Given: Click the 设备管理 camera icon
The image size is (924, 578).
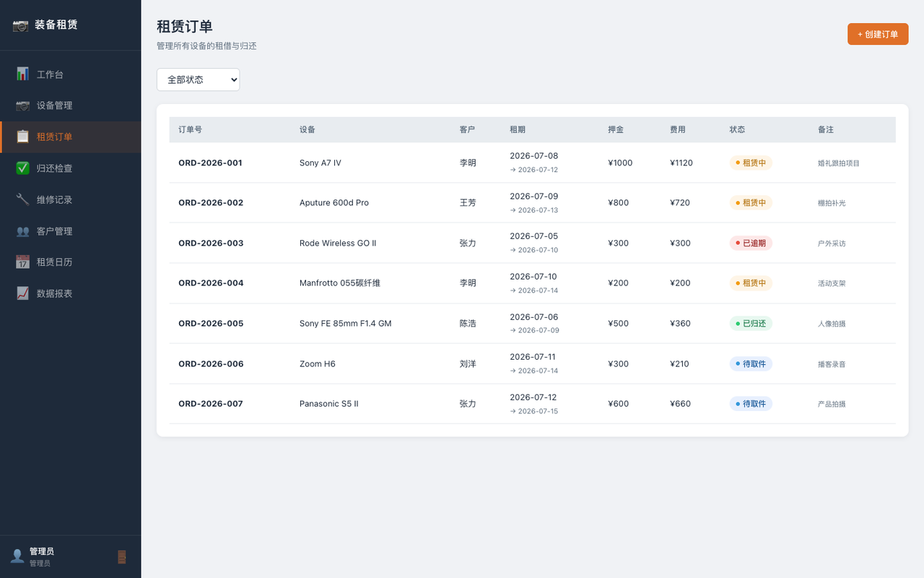Looking at the screenshot, I should [22, 105].
